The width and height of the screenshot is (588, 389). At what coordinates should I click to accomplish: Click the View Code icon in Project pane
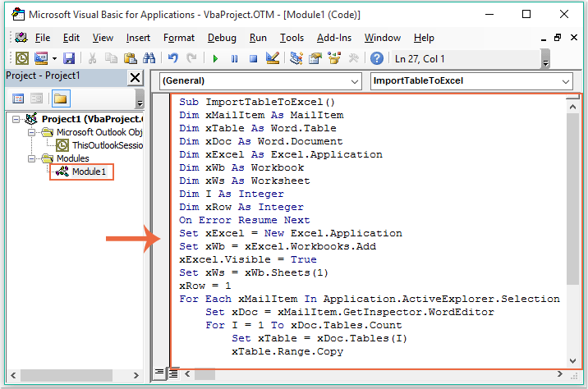[x=18, y=98]
